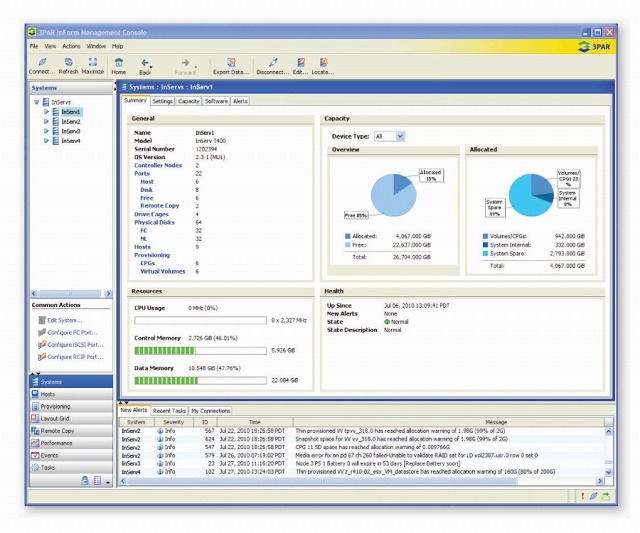The image size is (640, 533).
Task: Click the green status bar icon
Action: pos(605,496)
